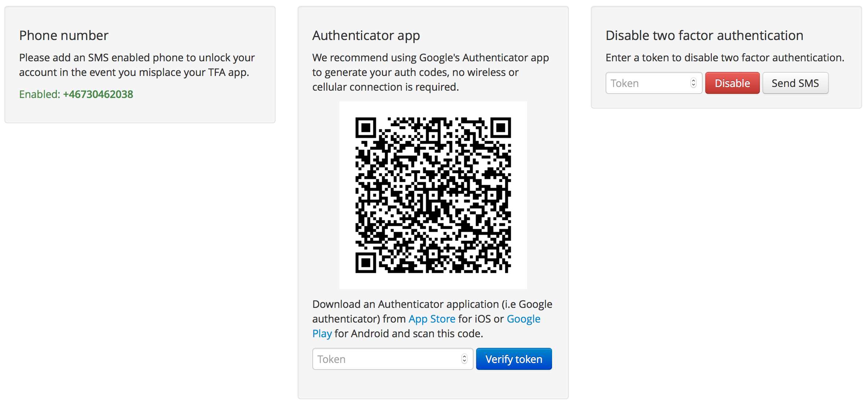Click the Token input field for authenticator
The image size is (868, 411).
pos(390,365)
